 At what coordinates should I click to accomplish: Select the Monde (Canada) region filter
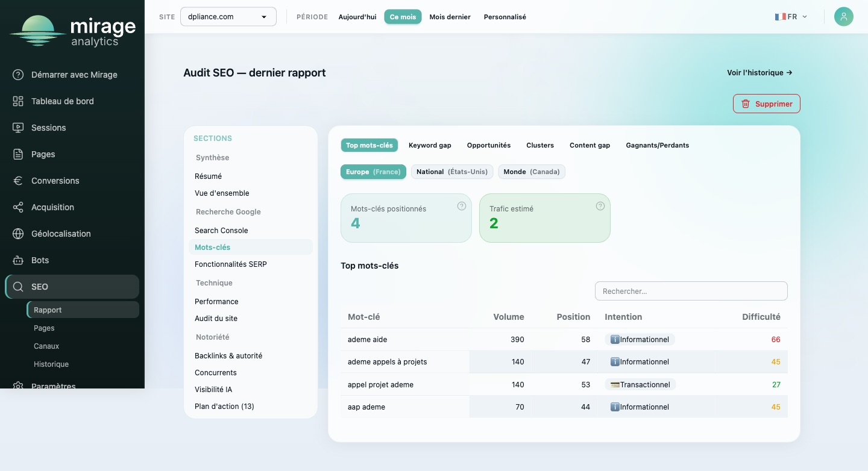click(x=532, y=172)
